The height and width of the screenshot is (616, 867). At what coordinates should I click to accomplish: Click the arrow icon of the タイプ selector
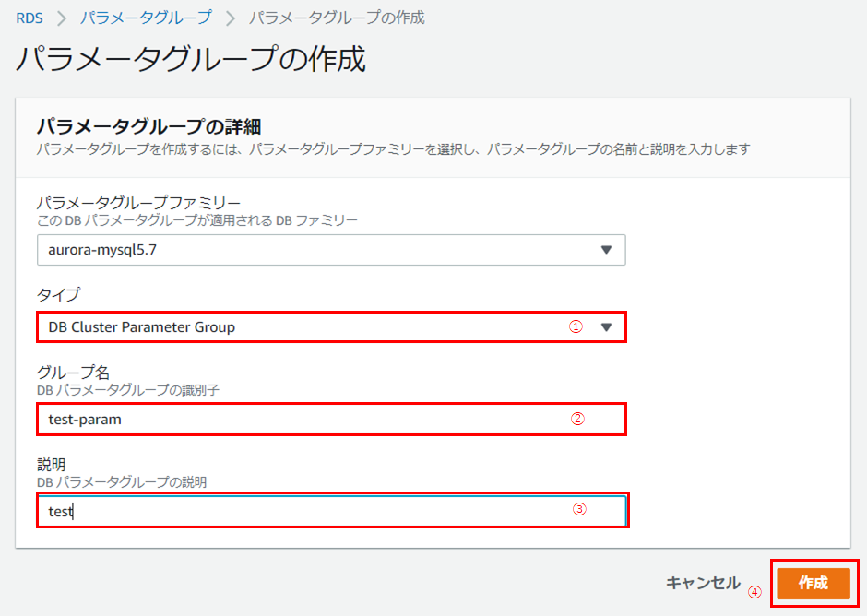point(606,327)
